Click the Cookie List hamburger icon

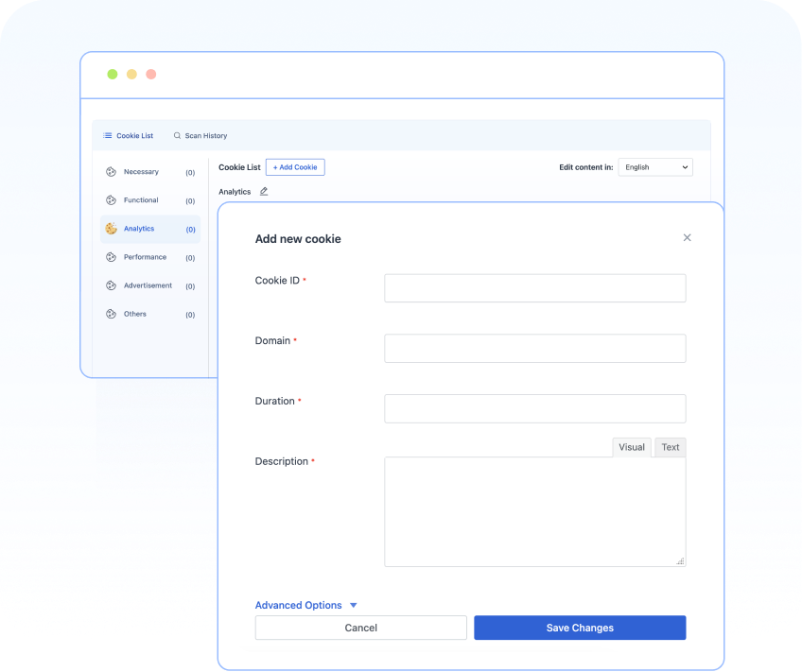107,135
